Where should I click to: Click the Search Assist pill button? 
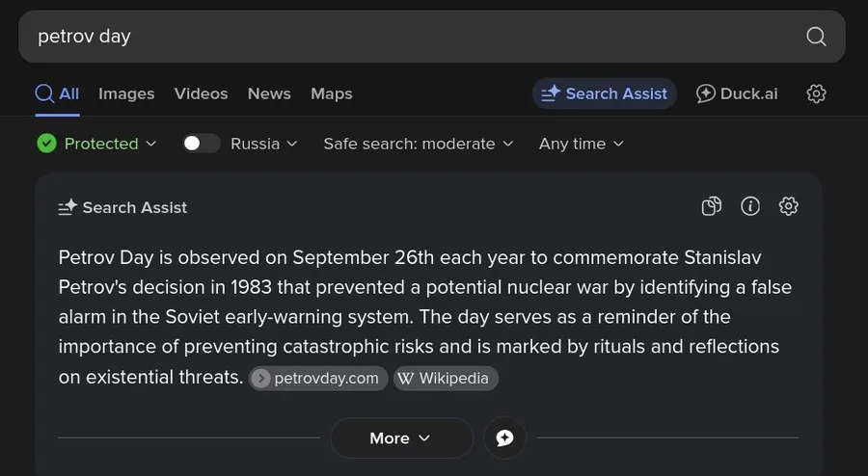tap(604, 93)
